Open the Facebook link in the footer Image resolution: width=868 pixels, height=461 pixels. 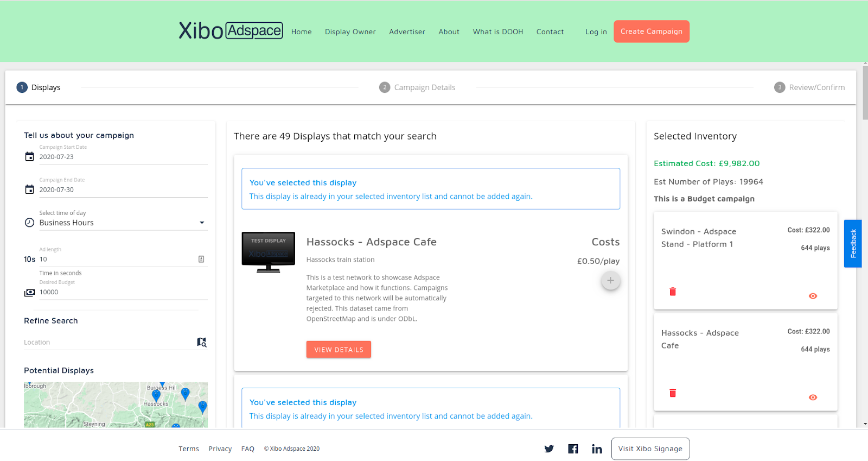click(x=573, y=449)
